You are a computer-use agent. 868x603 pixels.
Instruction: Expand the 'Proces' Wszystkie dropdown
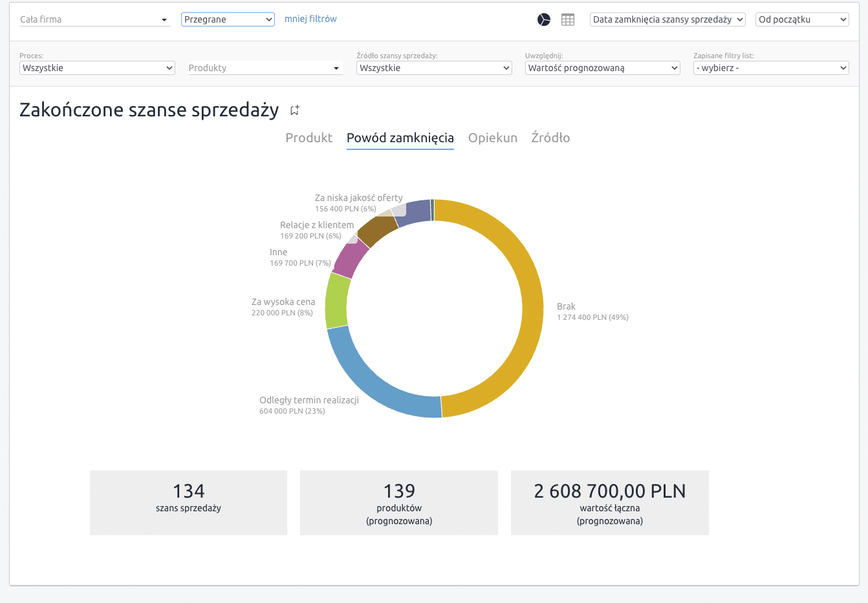(97, 67)
